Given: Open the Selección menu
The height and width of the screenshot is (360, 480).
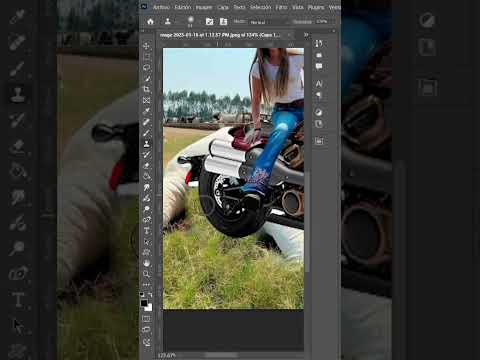Looking at the screenshot, I should pos(260,7).
